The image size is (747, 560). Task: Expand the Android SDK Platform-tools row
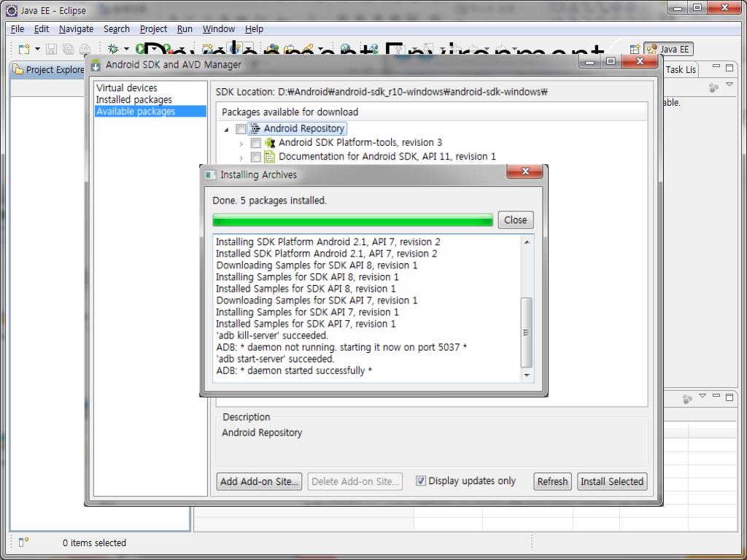[241, 144]
